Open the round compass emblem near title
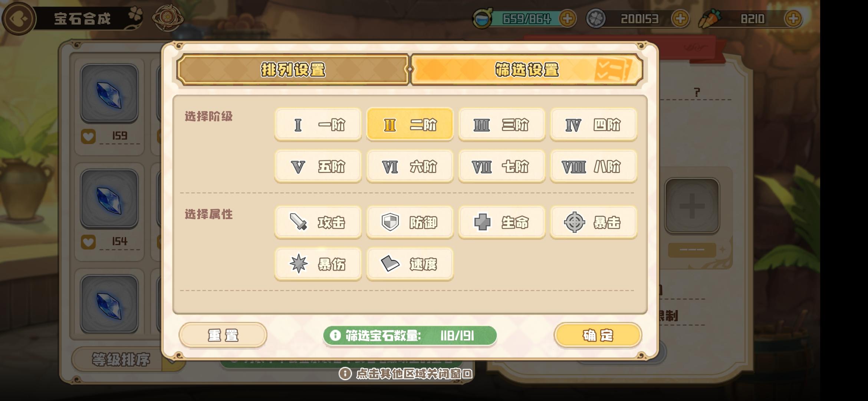The width and height of the screenshot is (868, 401). coord(167,17)
